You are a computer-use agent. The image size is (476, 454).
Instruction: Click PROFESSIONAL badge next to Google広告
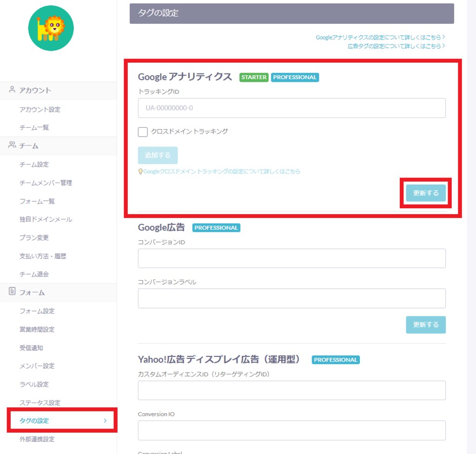coord(216,228)
